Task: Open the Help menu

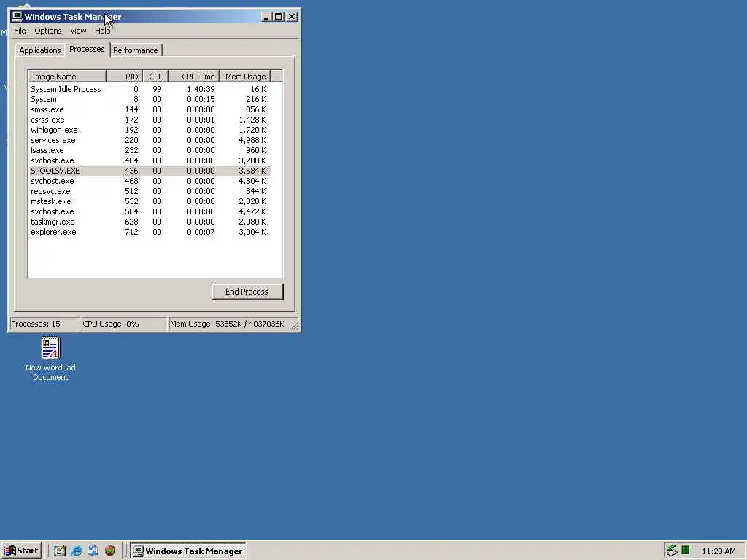Action: click(102, 31)
